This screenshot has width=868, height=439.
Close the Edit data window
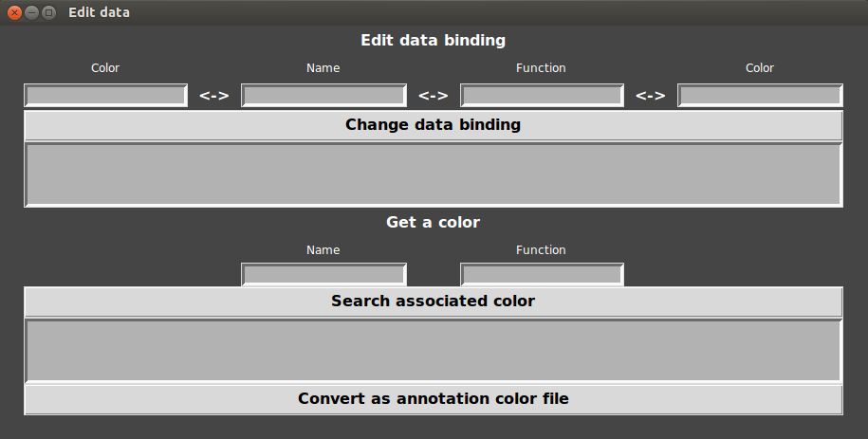[15, 13]
